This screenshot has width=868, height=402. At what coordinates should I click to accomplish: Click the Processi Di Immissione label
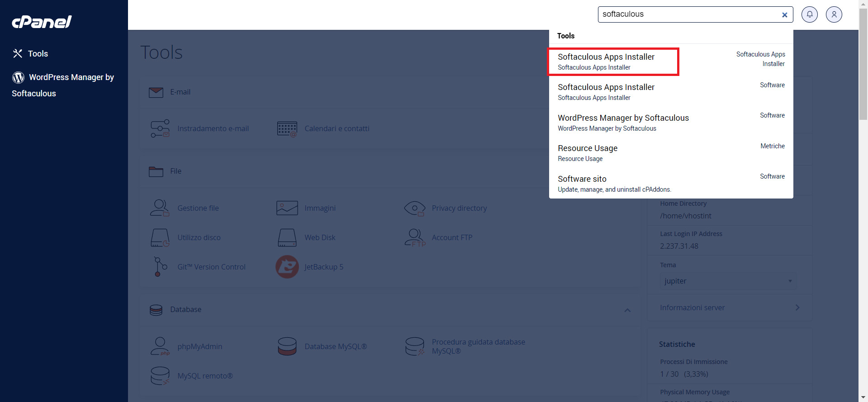pos(694,362)
